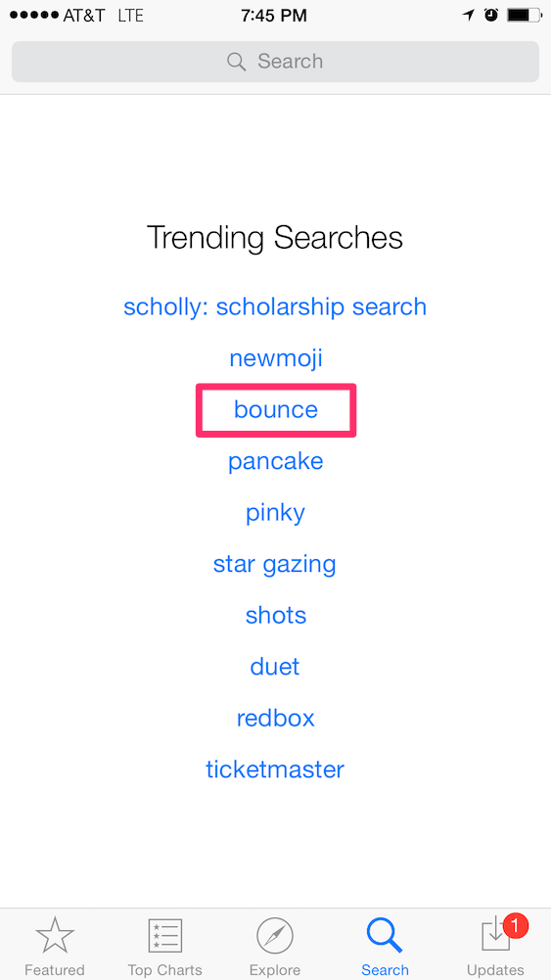551x980 pixels.
Task: Tap the duet trending search
Action: tap(276, 667)
